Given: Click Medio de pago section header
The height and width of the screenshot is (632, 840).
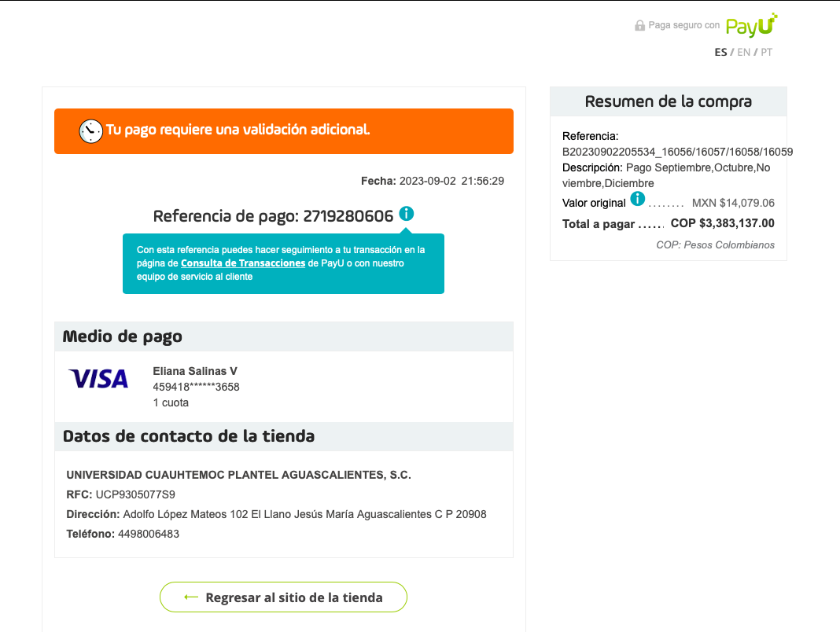Looking at the screenshot, I should click(284, 336).
